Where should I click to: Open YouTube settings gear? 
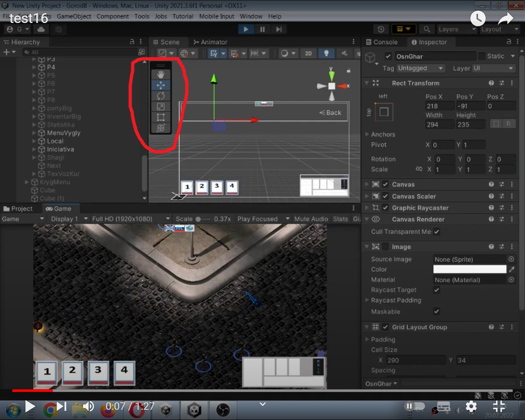pyautogui.click(x=471, y=406)
